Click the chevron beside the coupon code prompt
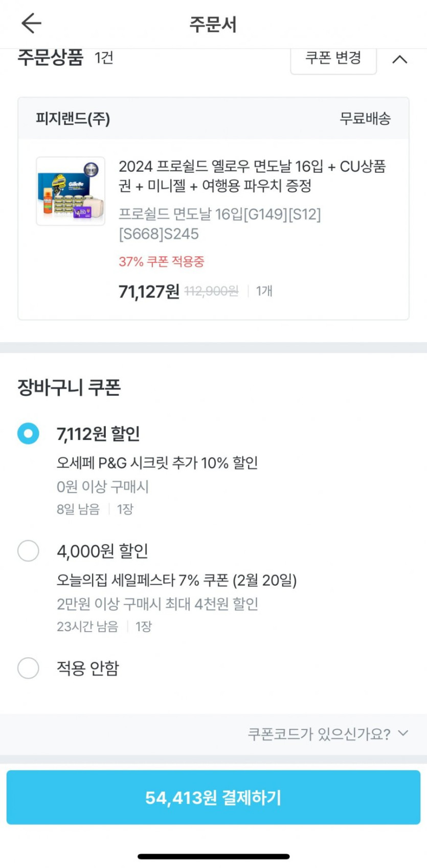 pos(403,733)
